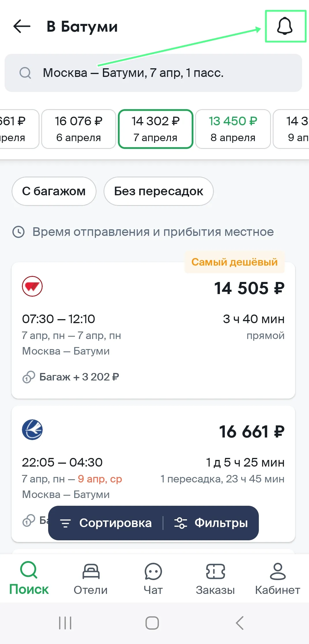Toggle the "Без пересадок" filter chip

coord(159,191)
